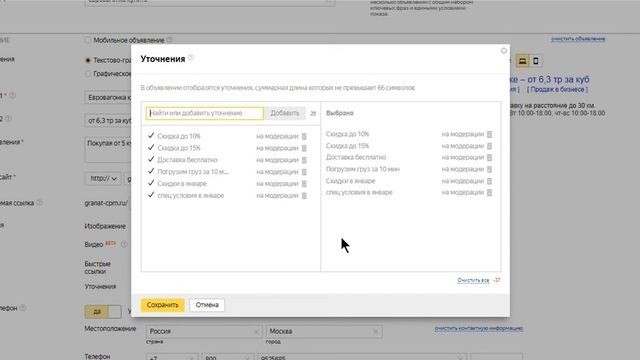Click the Отмена button
This screenshot has width=640, height=360.
pyautogui.click(x=207, y=305)
